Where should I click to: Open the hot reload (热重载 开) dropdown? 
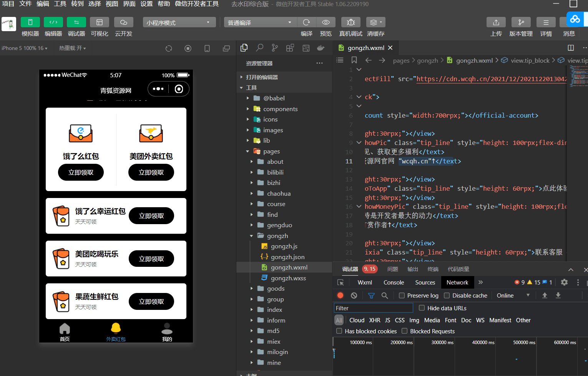72,48
